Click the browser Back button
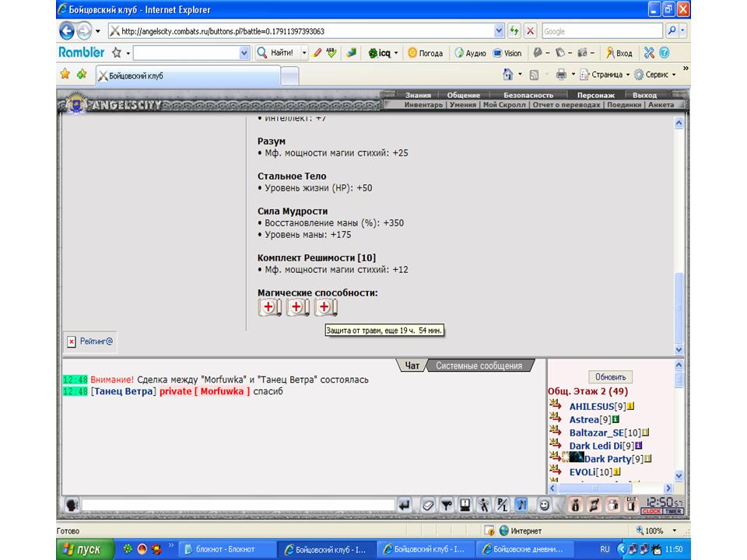747x560 pixels. (x=67, y=31)
